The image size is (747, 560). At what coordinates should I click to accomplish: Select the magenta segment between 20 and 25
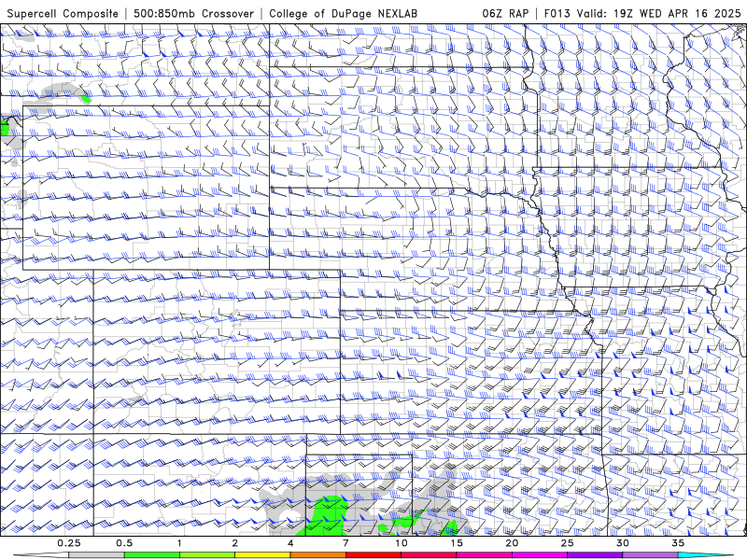click(x=540, y=555)
